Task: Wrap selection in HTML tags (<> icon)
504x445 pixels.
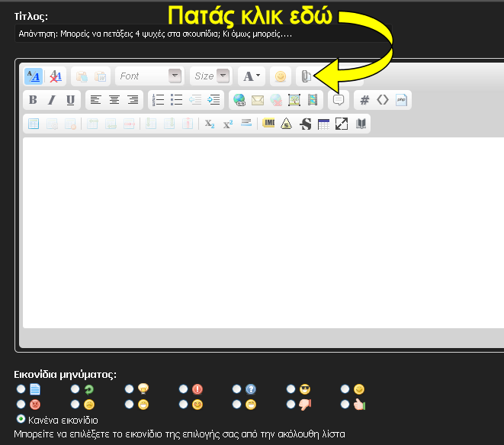Action: pos(383,100)
